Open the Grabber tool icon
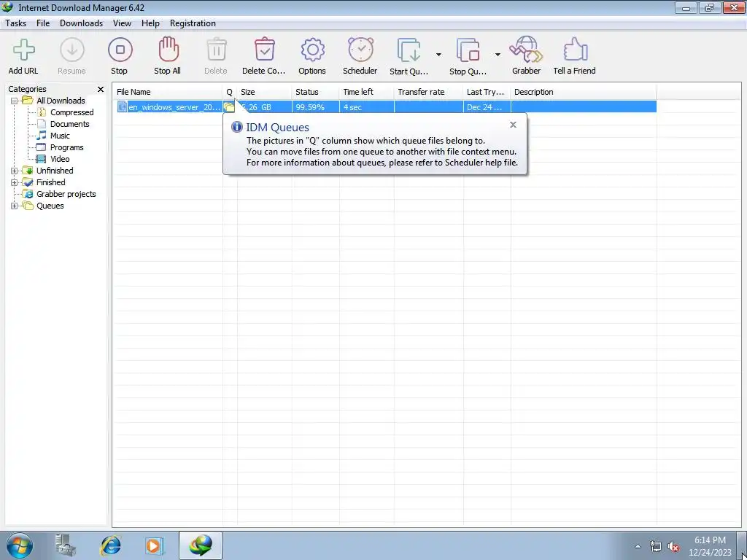Screen dimensions: 747x560 526,50
